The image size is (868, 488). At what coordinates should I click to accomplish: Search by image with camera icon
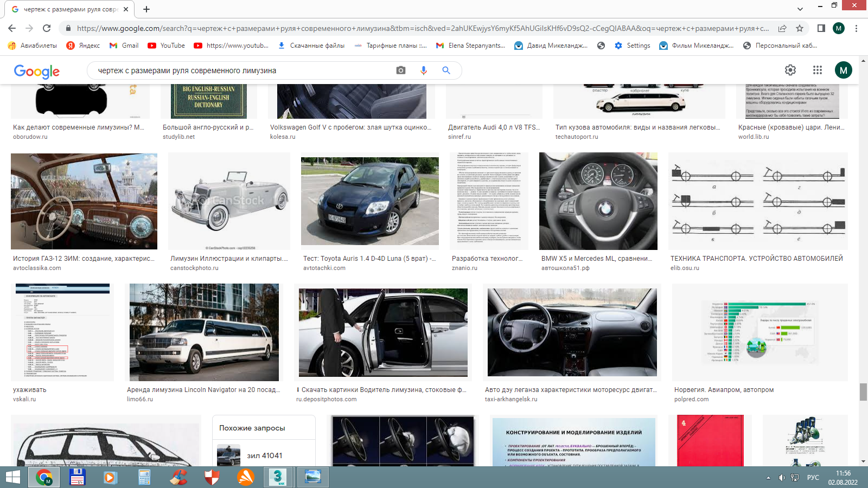tap(401, 70)
